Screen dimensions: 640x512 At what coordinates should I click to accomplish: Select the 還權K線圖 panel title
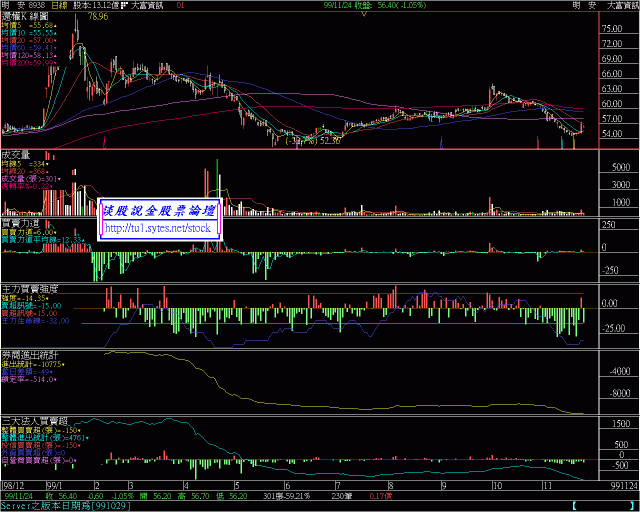point(25,17)
